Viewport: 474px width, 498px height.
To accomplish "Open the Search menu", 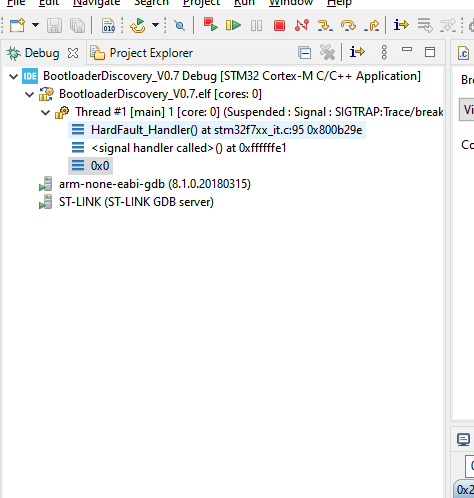I will [151, 3].
